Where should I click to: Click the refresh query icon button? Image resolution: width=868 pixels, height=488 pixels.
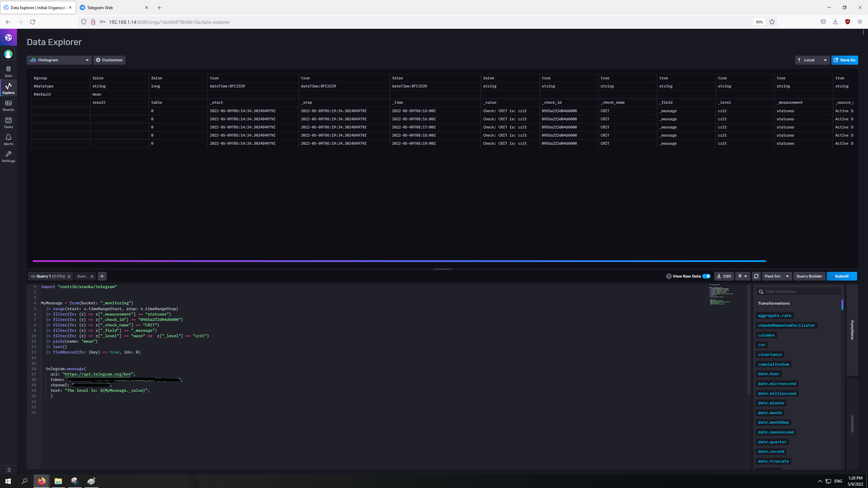756,276
